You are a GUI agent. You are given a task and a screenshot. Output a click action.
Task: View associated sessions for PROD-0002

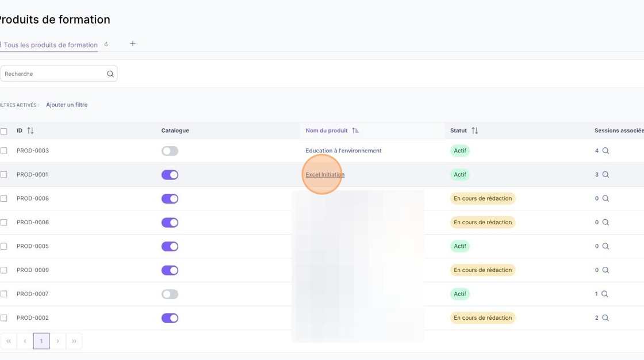pyautogui.click(x=605, y=317)
